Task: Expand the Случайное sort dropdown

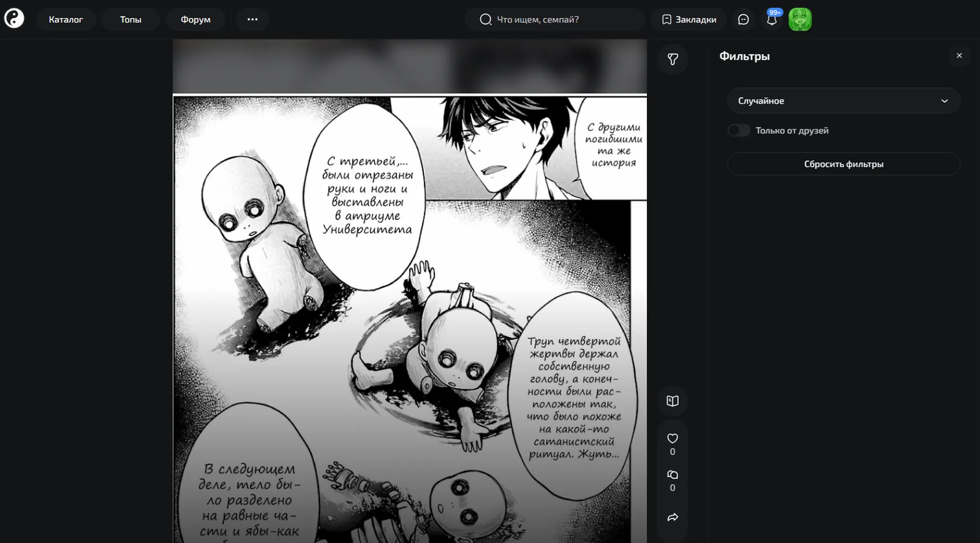Action: pos(844,100)
